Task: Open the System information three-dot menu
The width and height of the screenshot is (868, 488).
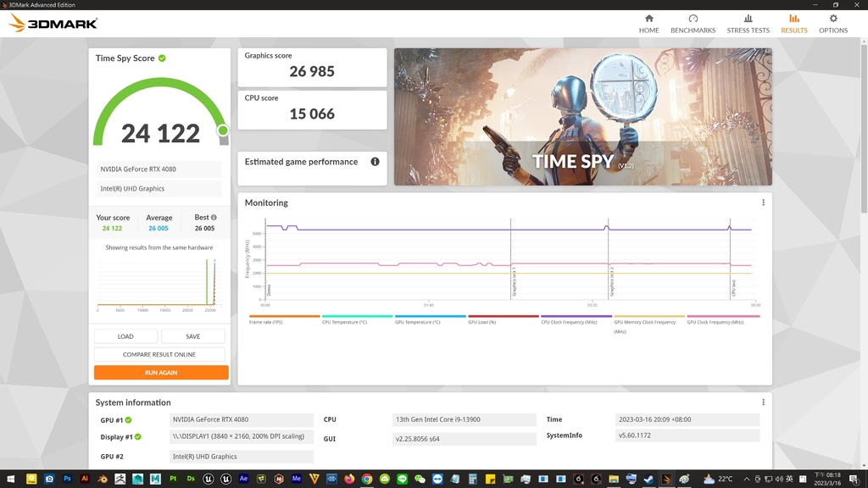Action: pyautogui.click(x=763, y=402)
